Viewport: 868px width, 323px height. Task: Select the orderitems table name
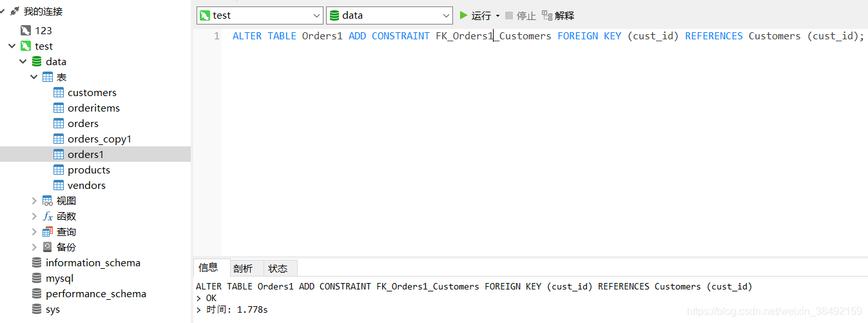(x=93, y=108)
